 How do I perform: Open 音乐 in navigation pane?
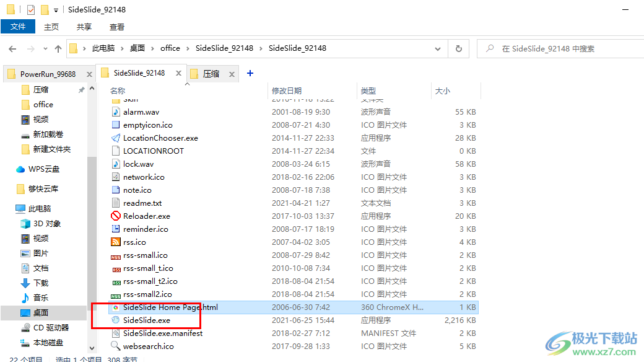pyautogui.click(x=41, y=298)
